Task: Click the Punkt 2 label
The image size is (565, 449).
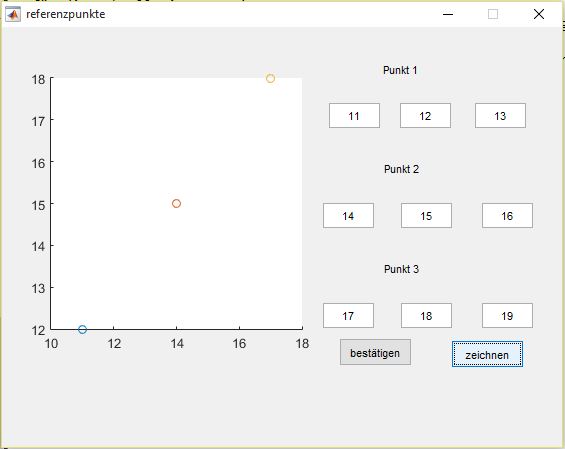Action: [x=401, y=169]
